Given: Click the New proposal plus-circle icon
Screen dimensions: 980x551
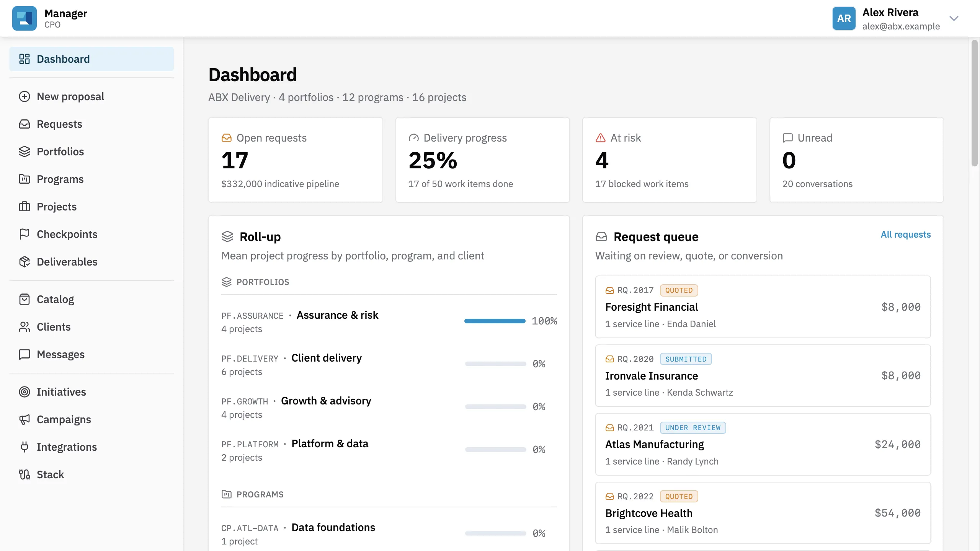Looking at the screenshot, I should pyautogui.click(x=24, y=96).
